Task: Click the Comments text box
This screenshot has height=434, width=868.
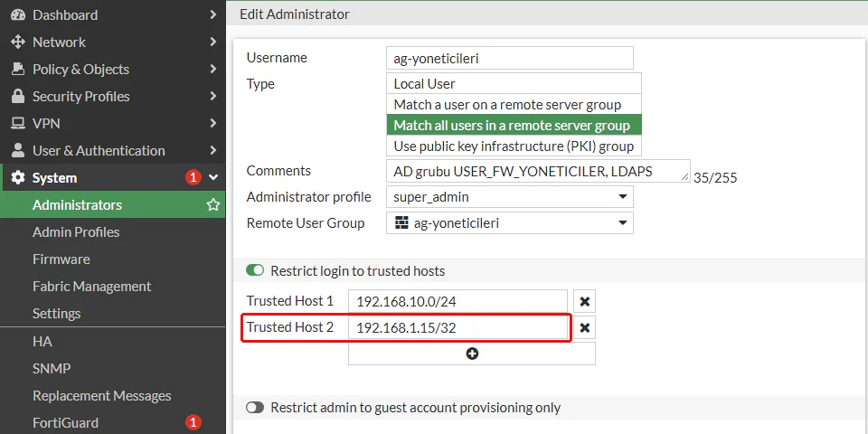Action: pos(538,171)
